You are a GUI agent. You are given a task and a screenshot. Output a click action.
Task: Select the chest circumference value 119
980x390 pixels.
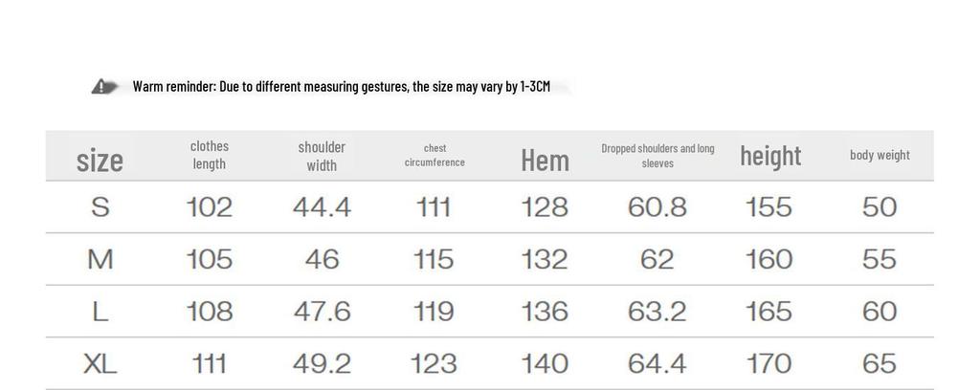pyautogui.click(x=434, y=312)
